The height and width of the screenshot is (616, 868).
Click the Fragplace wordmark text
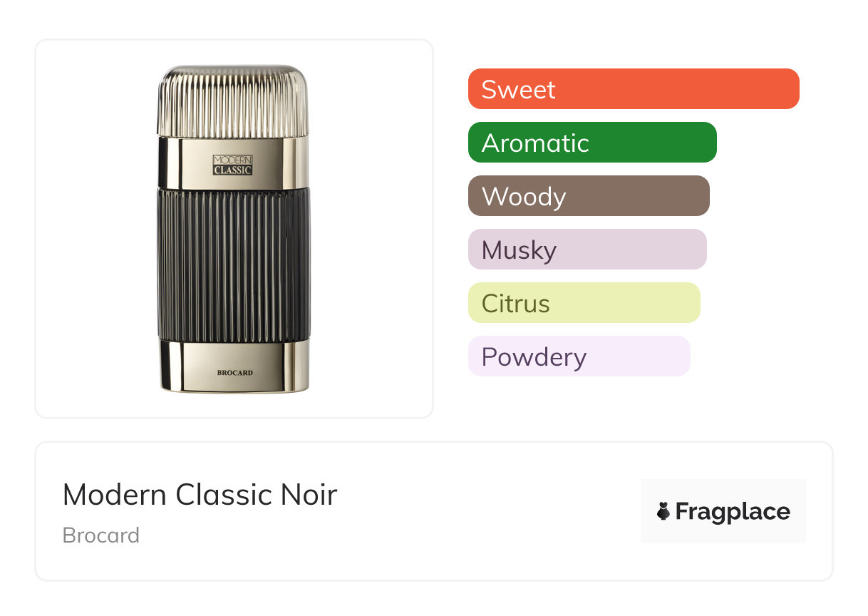coord(733,511)
